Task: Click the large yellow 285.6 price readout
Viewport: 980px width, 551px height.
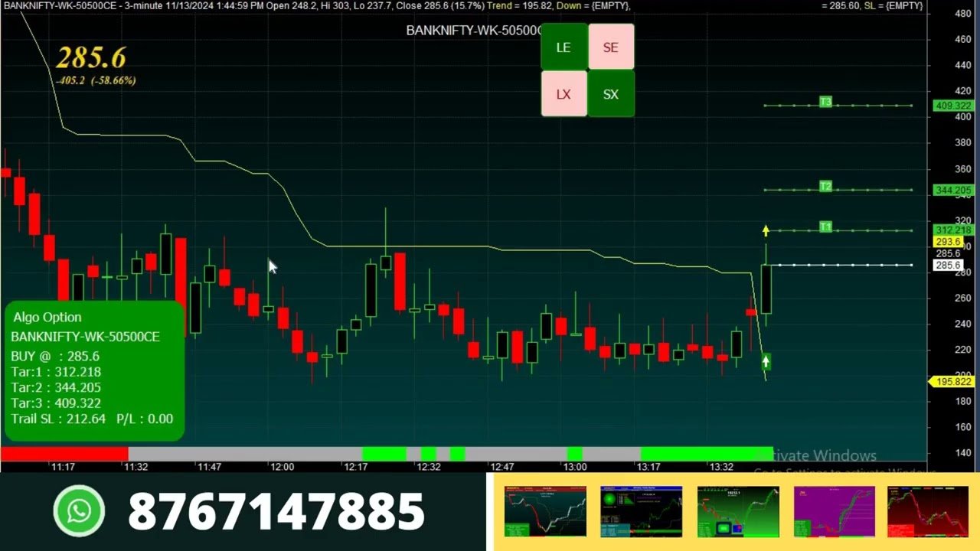Action: pos(90,57)
